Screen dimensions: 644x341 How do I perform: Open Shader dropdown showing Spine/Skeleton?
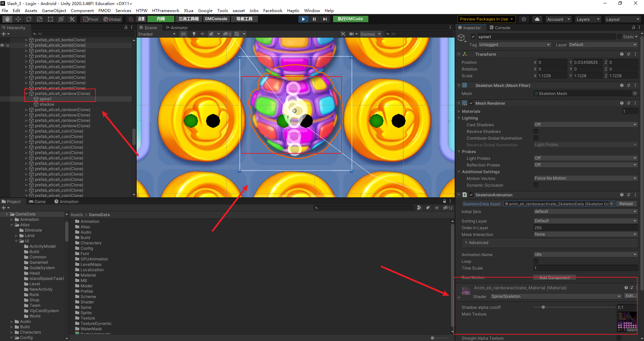[x=556, y=296]
